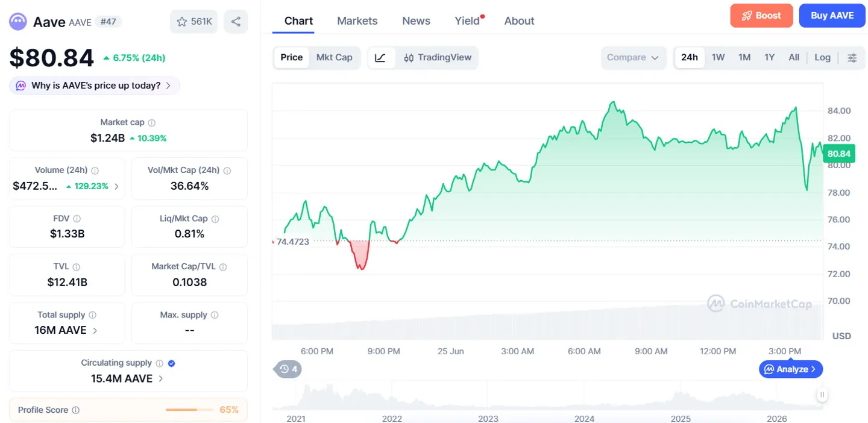Open chart settings sliders icon
Viewport: 868px width, 423px height.
pos(852,58)
